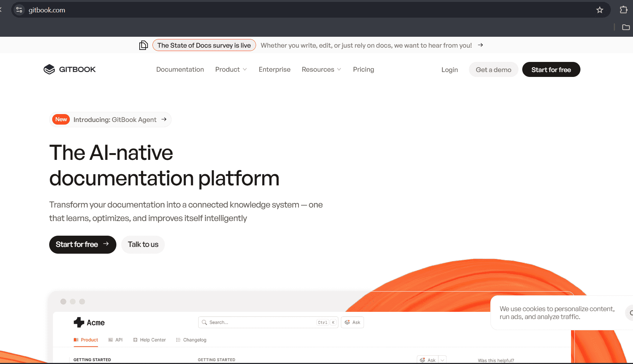
Task: Open the bookmarks folder icon
Action: point(626,27)
